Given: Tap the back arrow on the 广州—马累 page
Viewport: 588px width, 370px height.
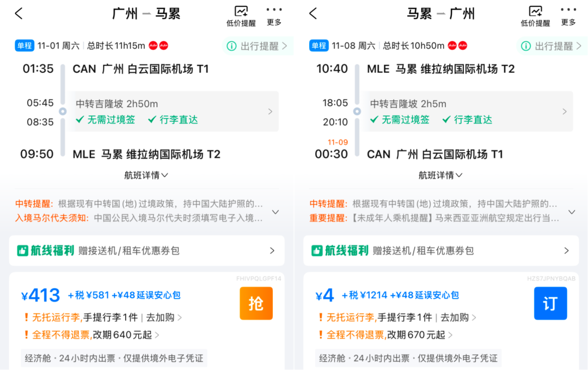Looking at the screenshot, I should tap(18, 13).
